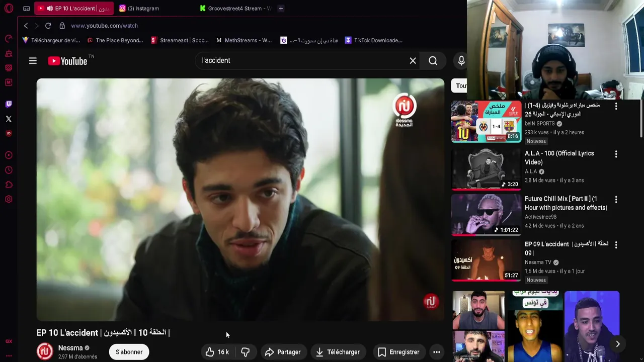
Task: Open Future Chill Mix thumbnail
Action: point(486,215)
